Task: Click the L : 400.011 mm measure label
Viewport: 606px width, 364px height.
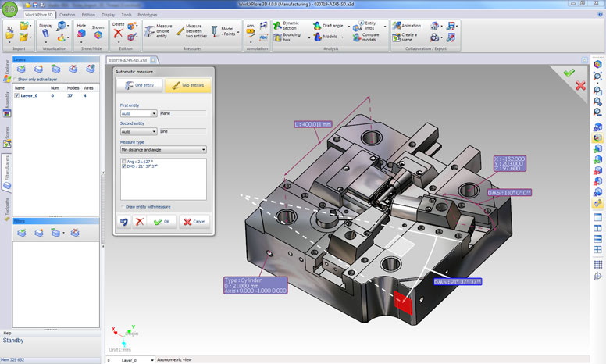Action: pos(313,124)
